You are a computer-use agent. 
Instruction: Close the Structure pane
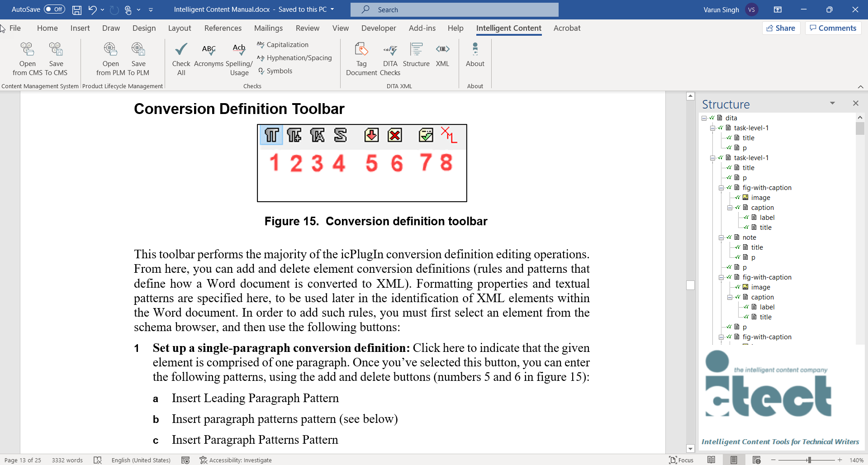point(856,104)
